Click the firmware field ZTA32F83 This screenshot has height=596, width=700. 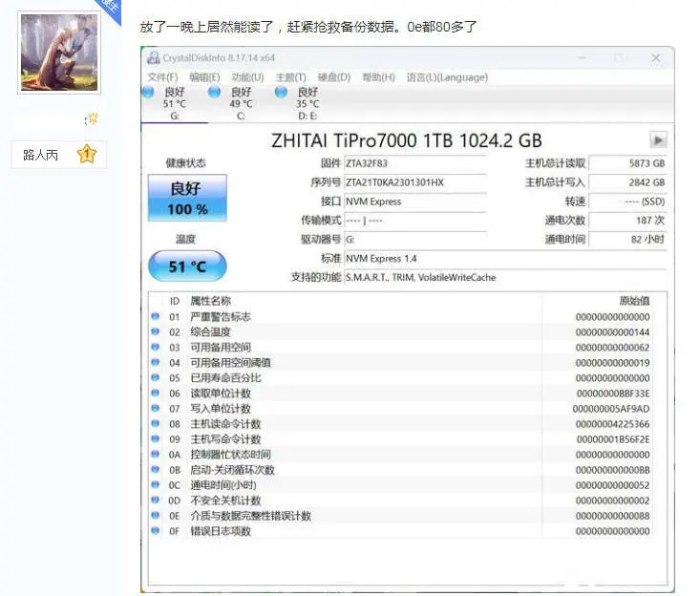tap(415, 163)
